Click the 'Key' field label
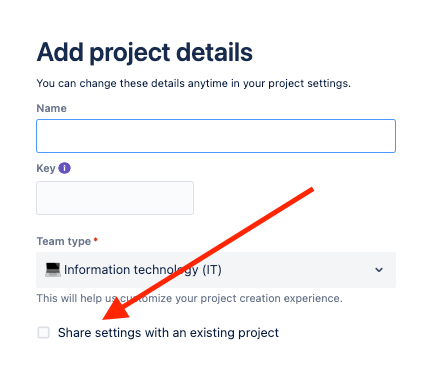 [x=46, y=168]
